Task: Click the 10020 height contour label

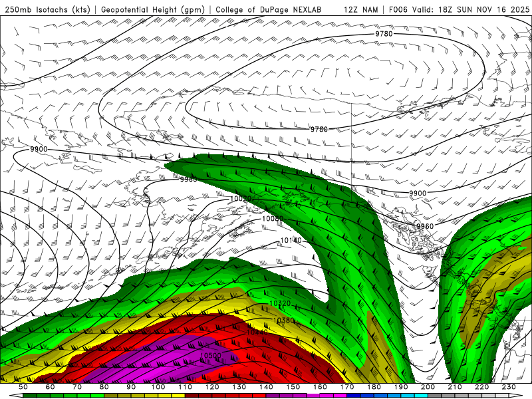Action: (241, 198)
